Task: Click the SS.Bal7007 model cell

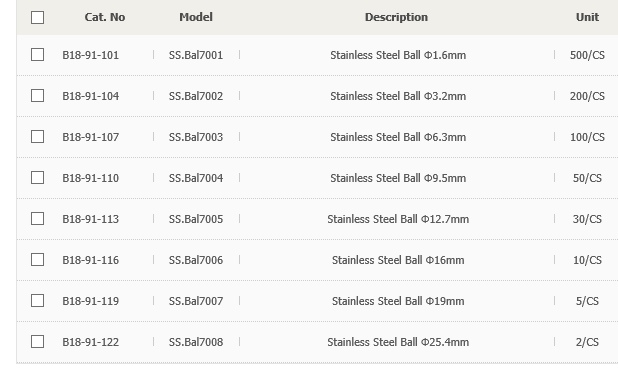Action: point(196,301)
